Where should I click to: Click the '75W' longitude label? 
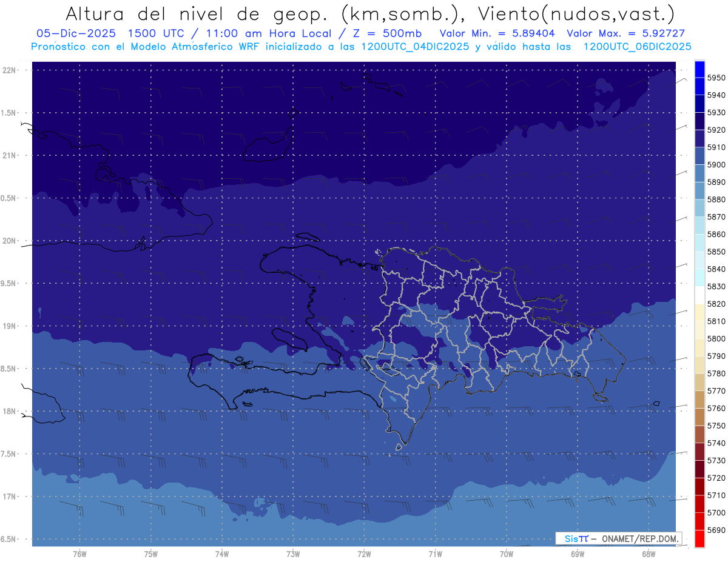click(151, 554)
